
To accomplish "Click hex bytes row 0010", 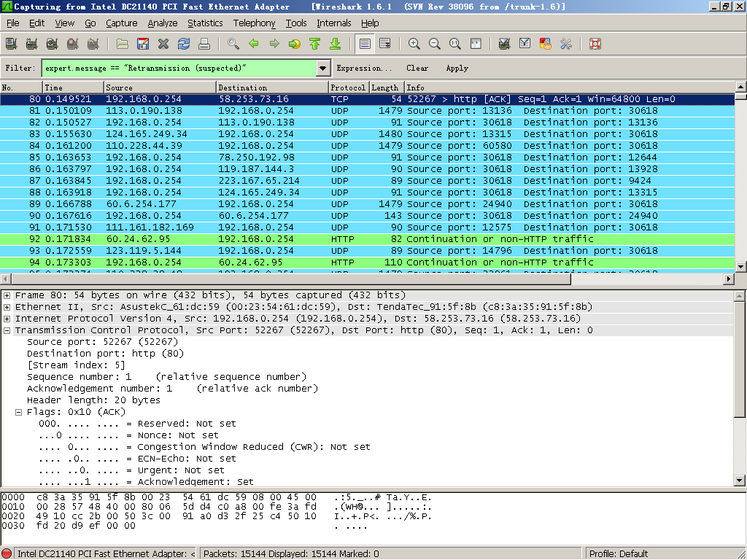I will click(x=217, y=507).
